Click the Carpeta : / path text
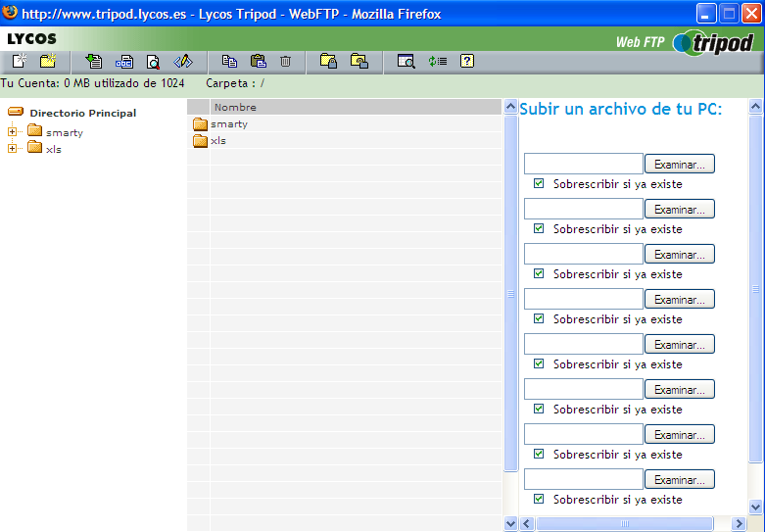This screenshot has height=532, width=765. pos(235,83)
